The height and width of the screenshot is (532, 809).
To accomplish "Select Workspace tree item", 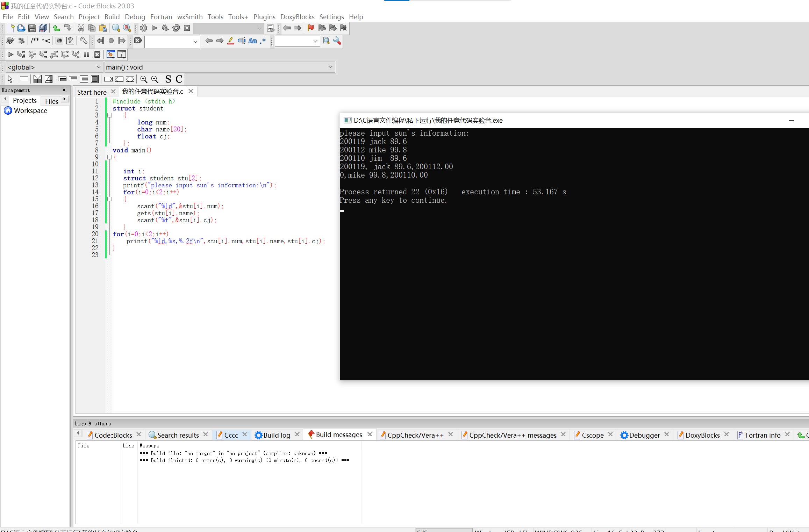I will point(30,110).
